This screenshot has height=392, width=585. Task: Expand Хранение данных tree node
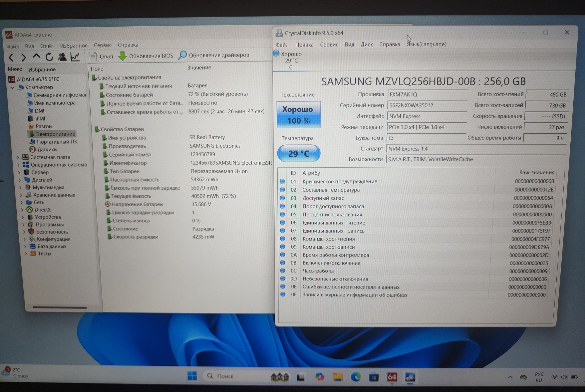21,195
